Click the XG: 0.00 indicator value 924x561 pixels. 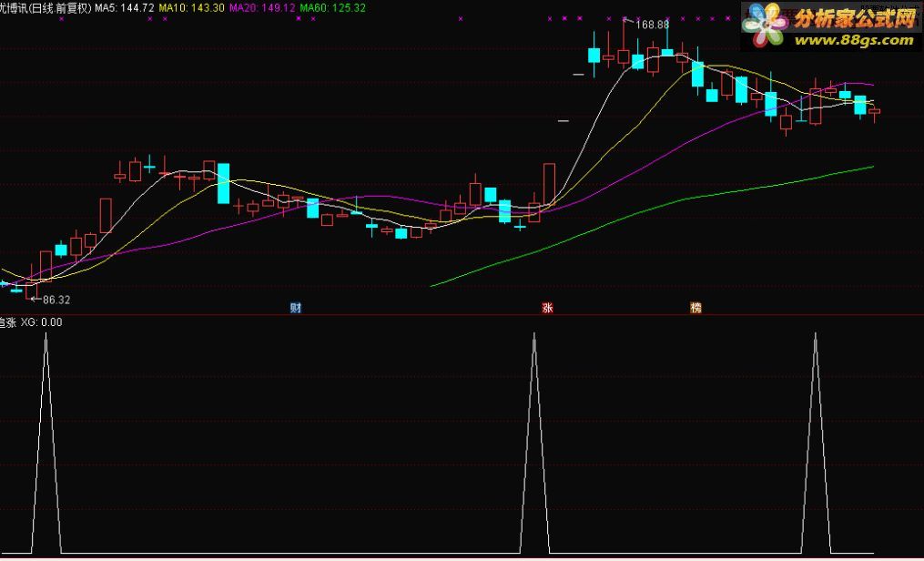pyautogui.click(x=41, y=322)
